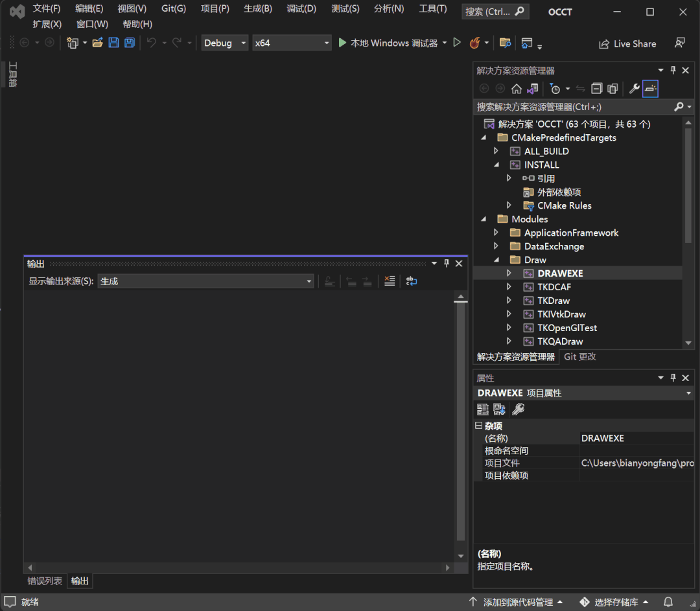Expand the ApplicationFramework folder

coord(496,233)
